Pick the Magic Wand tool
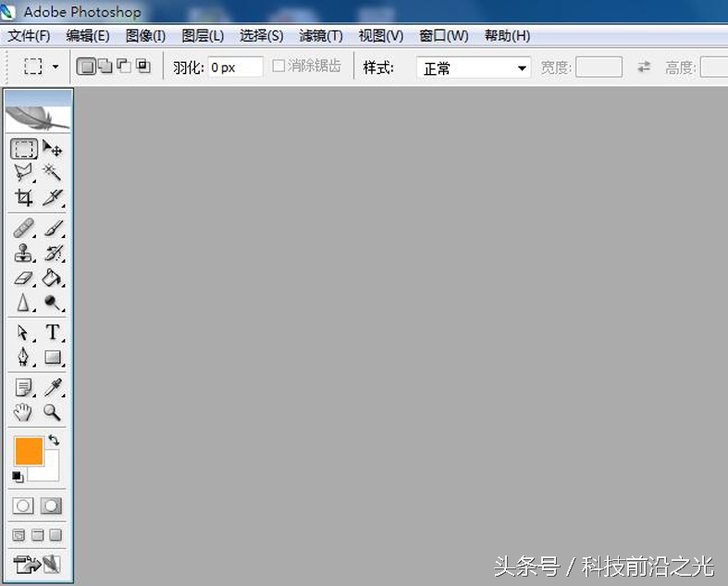Screen dimensions: 728x586 52,172
